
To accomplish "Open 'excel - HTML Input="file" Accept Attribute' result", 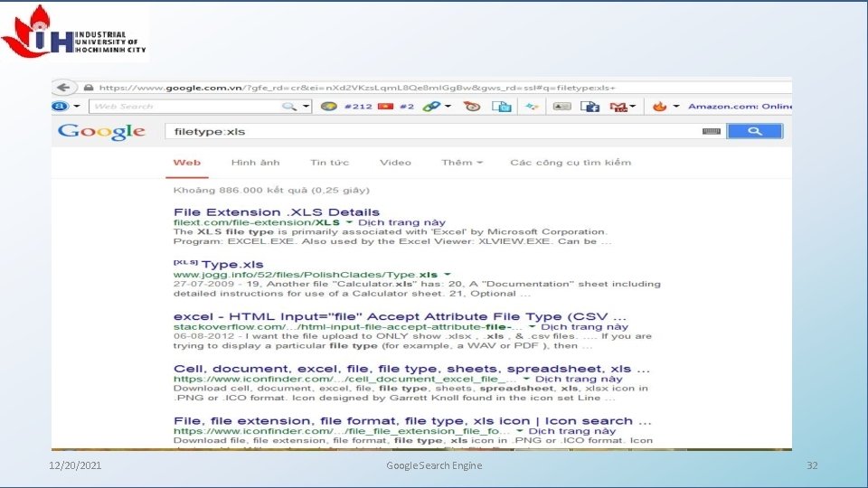I will (x=400, y=316).
